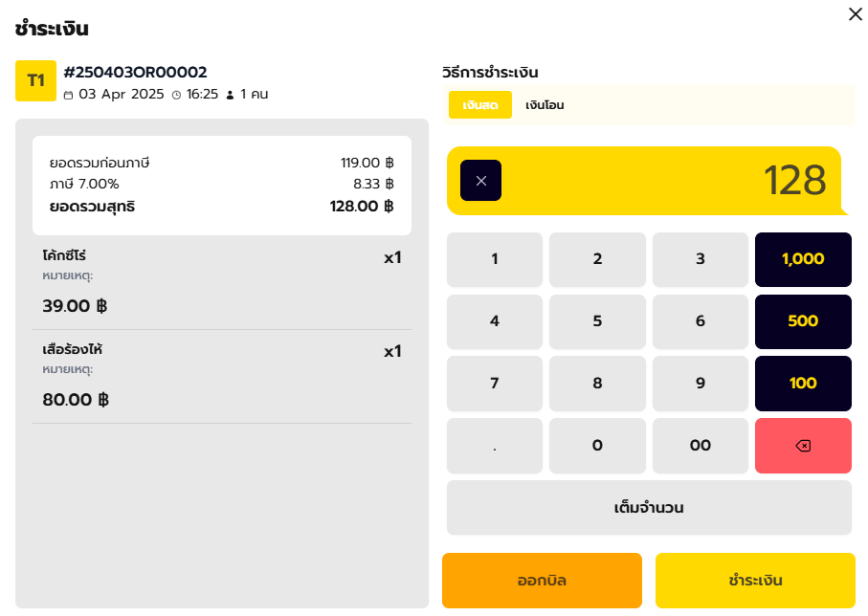The width and height of the screenshot is (868, 616).
Task: Click the red backspace delete key
Action: pyautogui.click(x=803, y=446)
